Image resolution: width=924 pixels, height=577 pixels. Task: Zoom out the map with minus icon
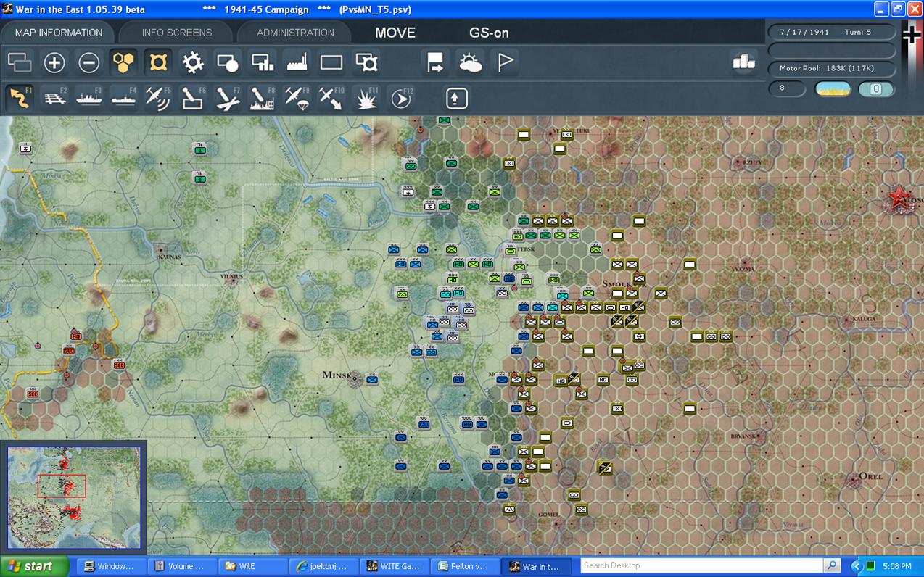pyautogui.click(x=89, y=62)
